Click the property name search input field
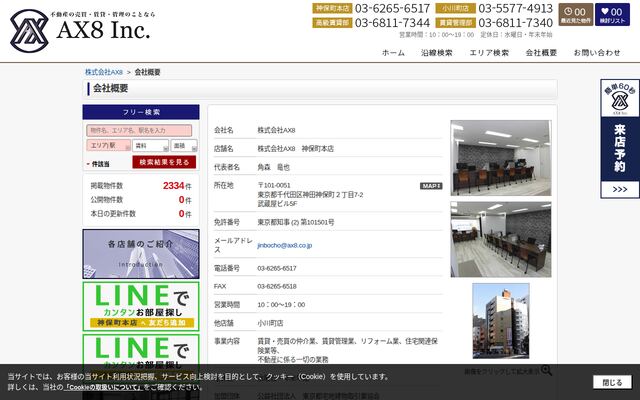This screenshot has height=400, width=640. coord(139,131)
